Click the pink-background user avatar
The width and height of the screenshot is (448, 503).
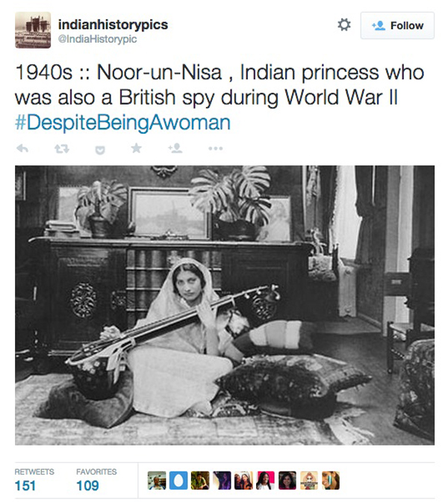coord(265,481)
